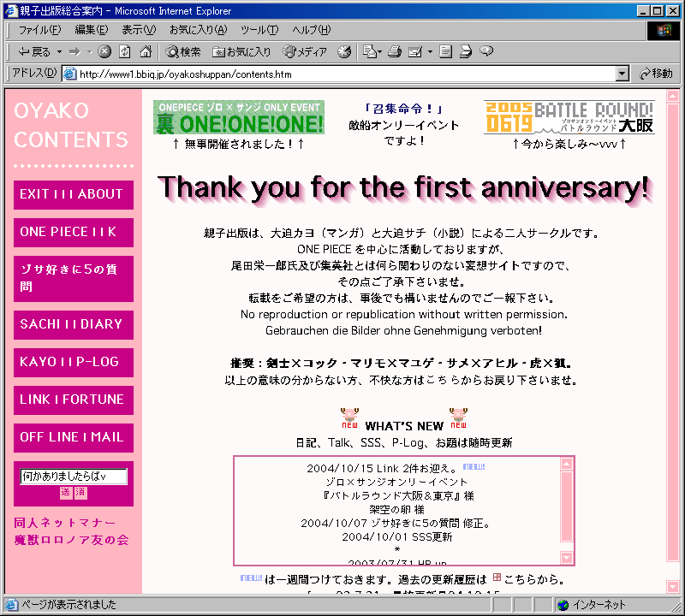Click the こちら link to go back

[x=442, y=380]
